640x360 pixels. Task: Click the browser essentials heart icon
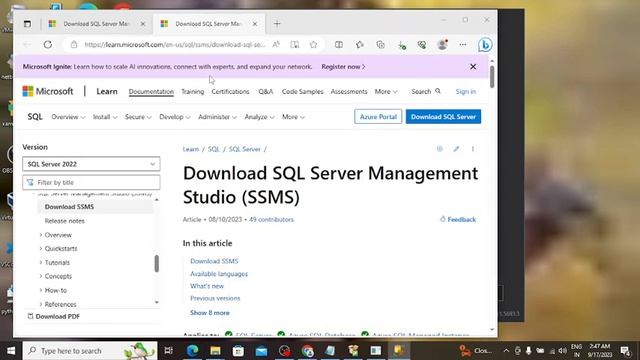(422, 44)
